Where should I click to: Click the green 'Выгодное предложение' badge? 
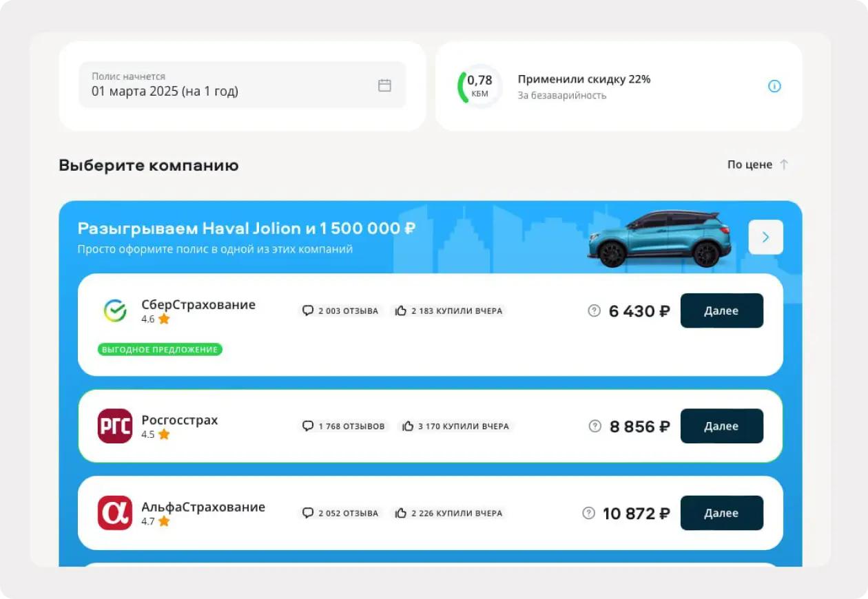tap(160, 350)
